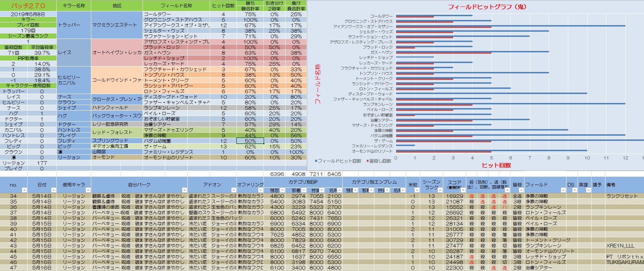The width and height of the screenshot is (644, 271).
Task: Open the オファリング filter dropdown
Action: tap(261, 190)
